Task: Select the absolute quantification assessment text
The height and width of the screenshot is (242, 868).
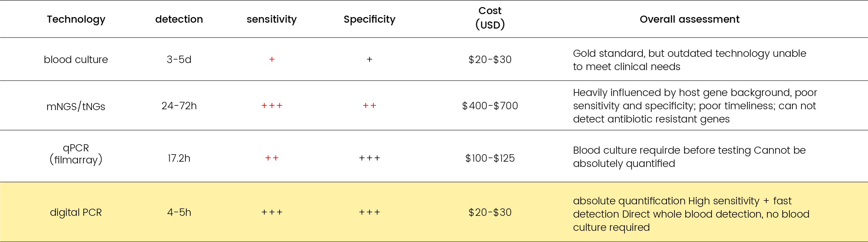Action: click(x=691, y=214)
